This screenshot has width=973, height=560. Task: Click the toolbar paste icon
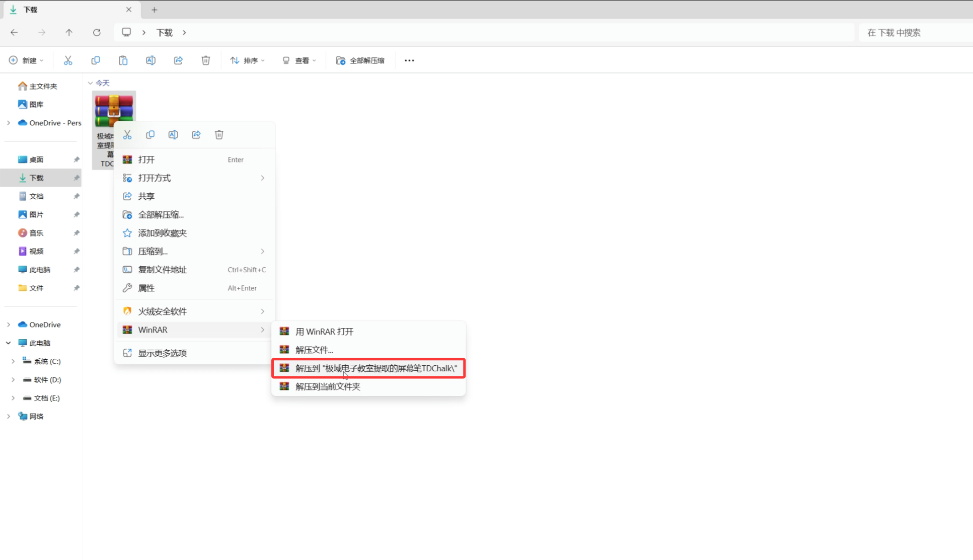point(123,60)
